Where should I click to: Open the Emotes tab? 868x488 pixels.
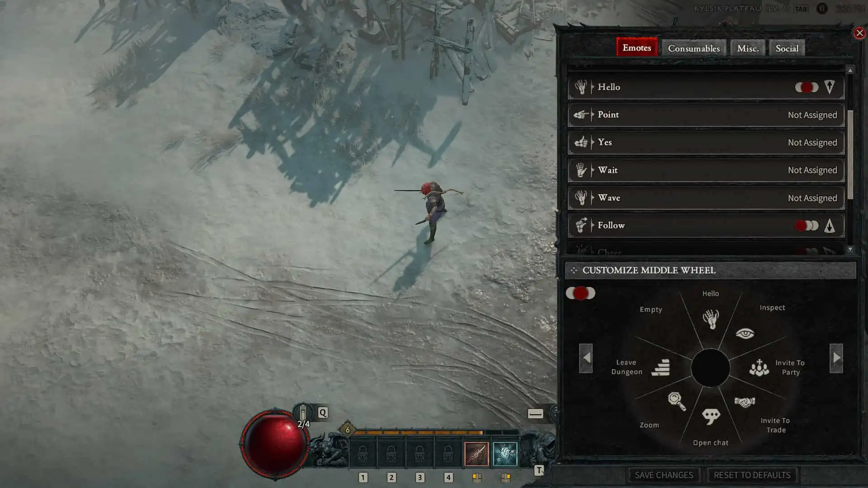(x=636, y=47)
